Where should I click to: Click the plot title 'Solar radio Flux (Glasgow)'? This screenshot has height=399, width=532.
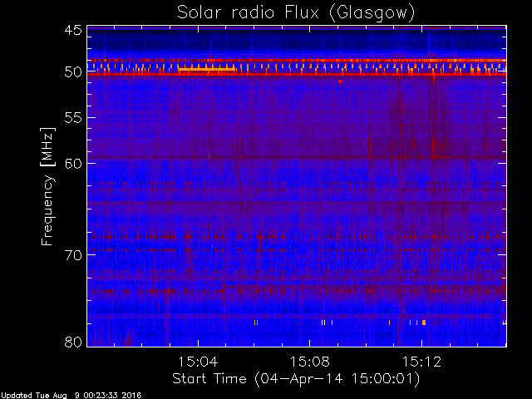296,13
